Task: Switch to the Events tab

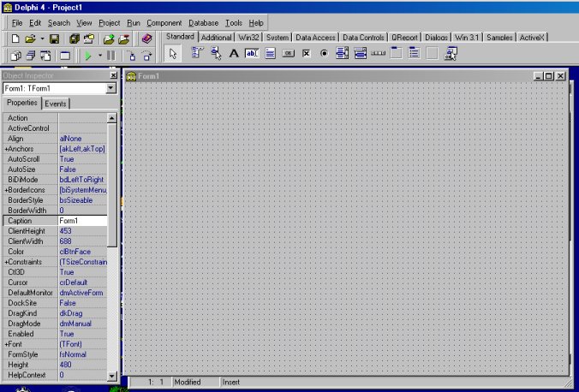Action: [x=56, y=104]
